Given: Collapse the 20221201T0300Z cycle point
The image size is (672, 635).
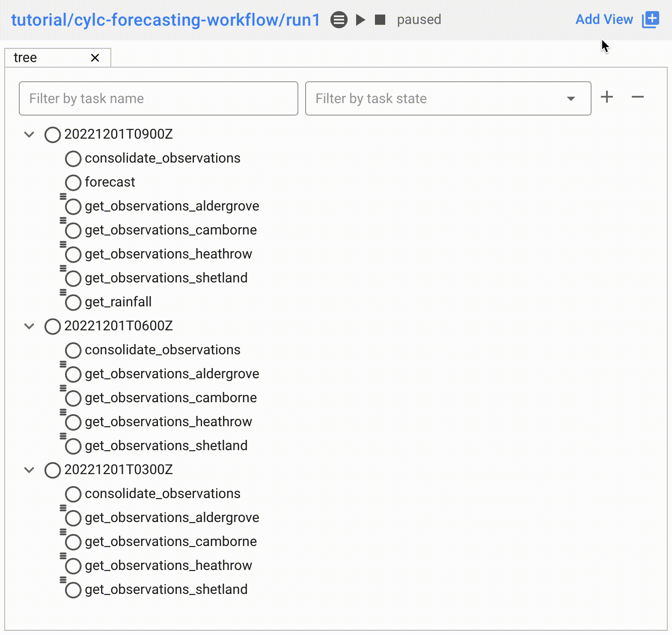Looking at the screenshot, I should [x=29, y=470].
